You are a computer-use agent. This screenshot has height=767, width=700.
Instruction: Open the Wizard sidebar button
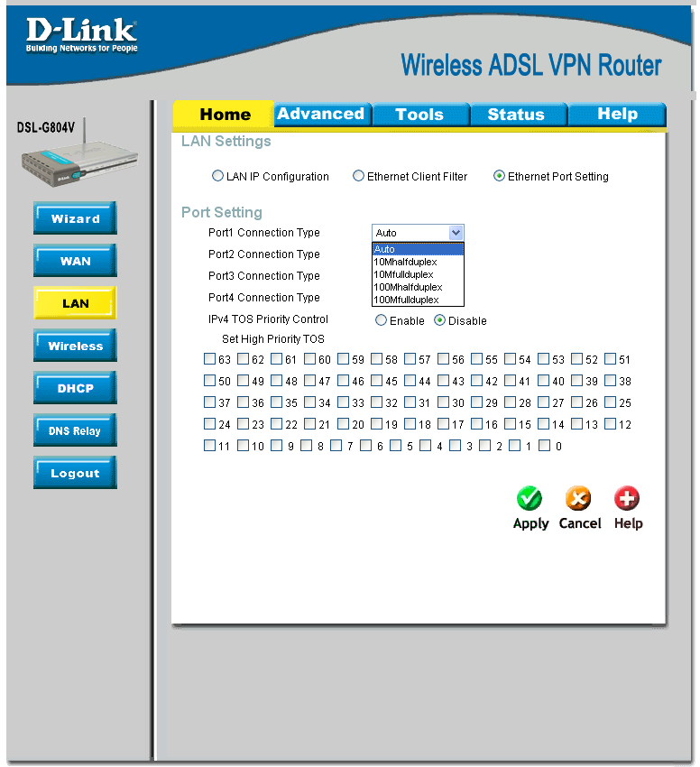point(76,218)
